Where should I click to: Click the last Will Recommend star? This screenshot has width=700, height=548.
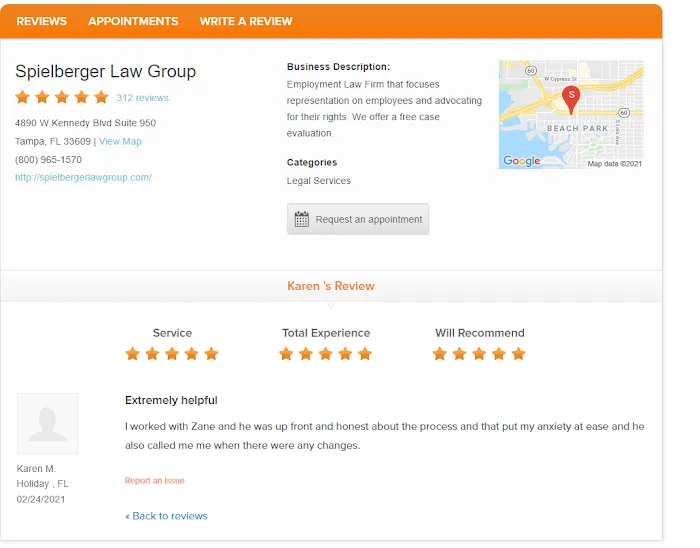click(518, 354)
